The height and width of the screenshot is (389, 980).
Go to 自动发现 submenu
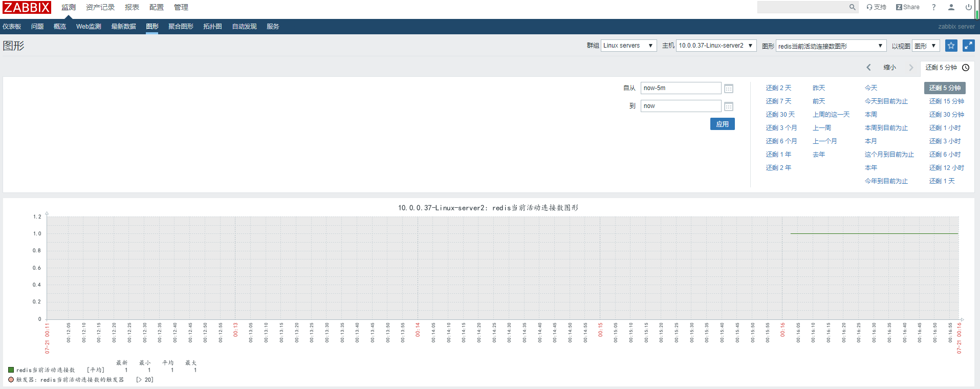click(244, 27)
